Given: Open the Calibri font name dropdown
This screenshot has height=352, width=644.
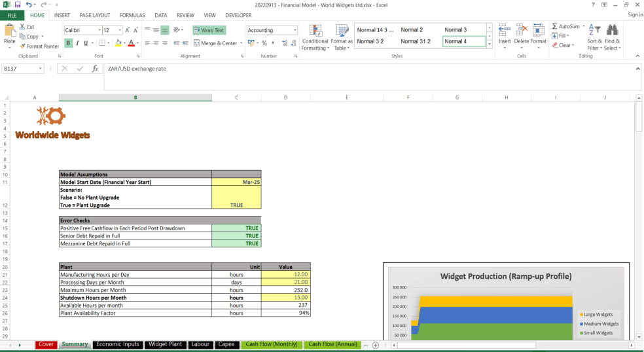Looking at the screenshot, I should [99, 30].
